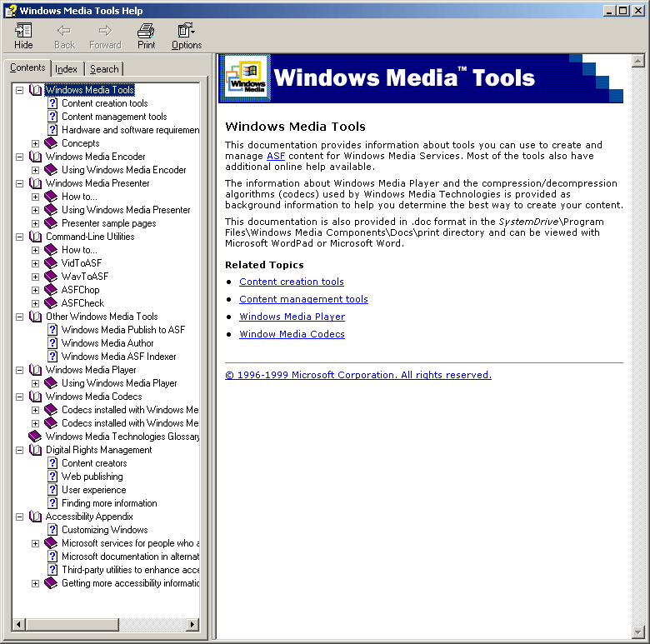The height and width of the screenshot is (644, 650).
Task: Maximize the Help window
Action: [622, 10]
